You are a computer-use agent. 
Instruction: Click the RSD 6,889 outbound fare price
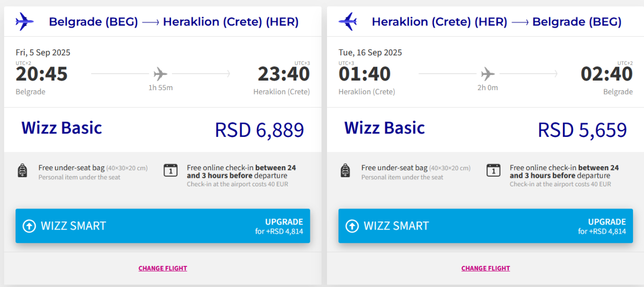click(259, 130)
